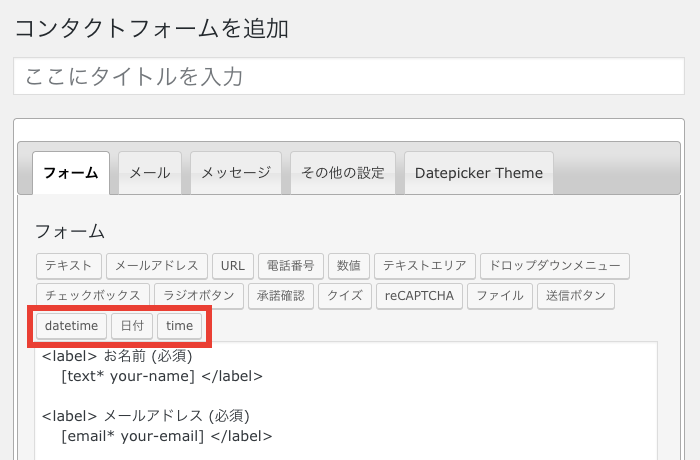Insert a テキスト tag

pos(69,266)
